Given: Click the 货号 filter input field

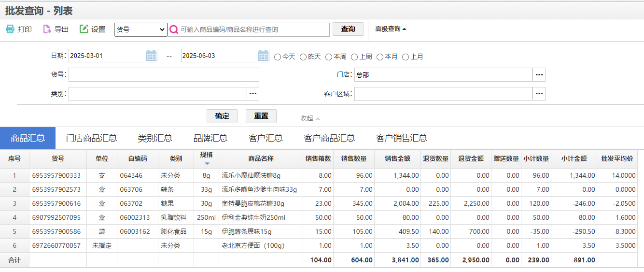Looking at the screenshot, I should 164,75.
